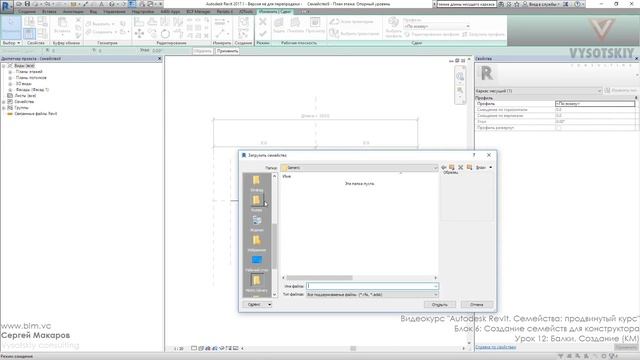Open the Revit application menu button
The width and height of the screenshot is (640, 360).
coord(7,7)
